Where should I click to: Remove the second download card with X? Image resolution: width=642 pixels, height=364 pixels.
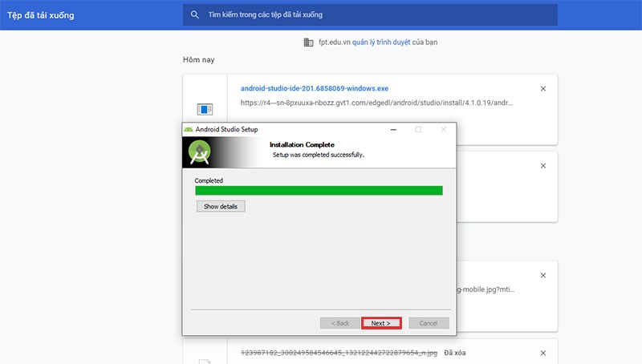[543, 166]
